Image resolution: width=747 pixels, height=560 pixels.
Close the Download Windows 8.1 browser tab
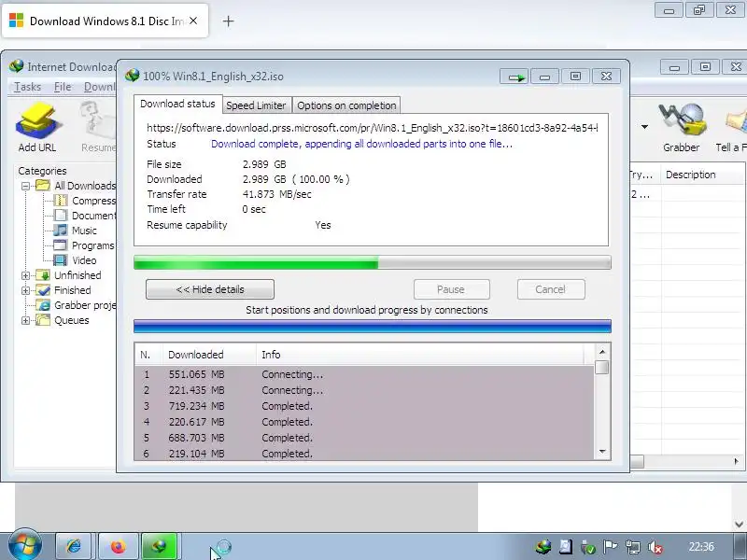click(193, 21)
